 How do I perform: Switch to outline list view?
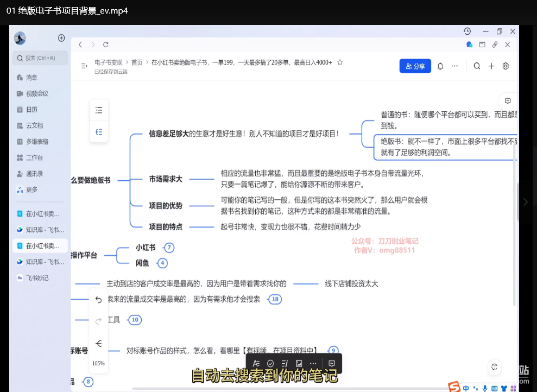pos(99,110)
